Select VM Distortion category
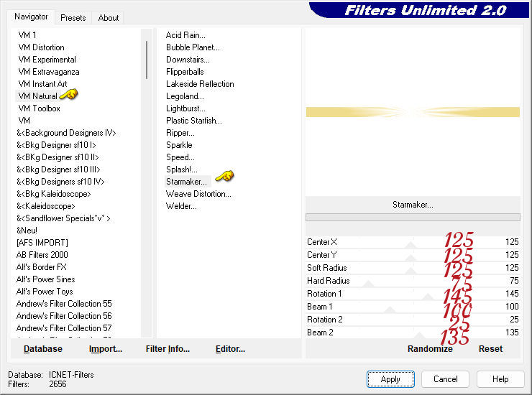This screenshot has height=395, width=532. click(41, 47)
